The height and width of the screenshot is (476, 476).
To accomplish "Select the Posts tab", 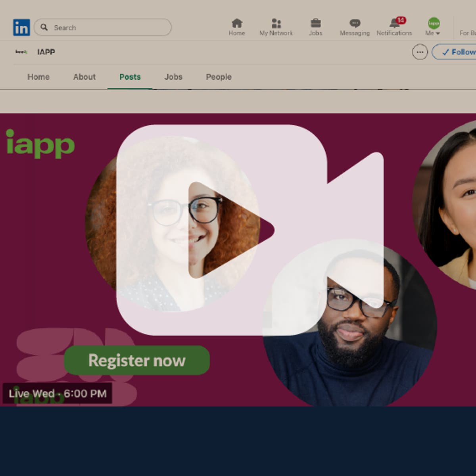I will [130, 77].
